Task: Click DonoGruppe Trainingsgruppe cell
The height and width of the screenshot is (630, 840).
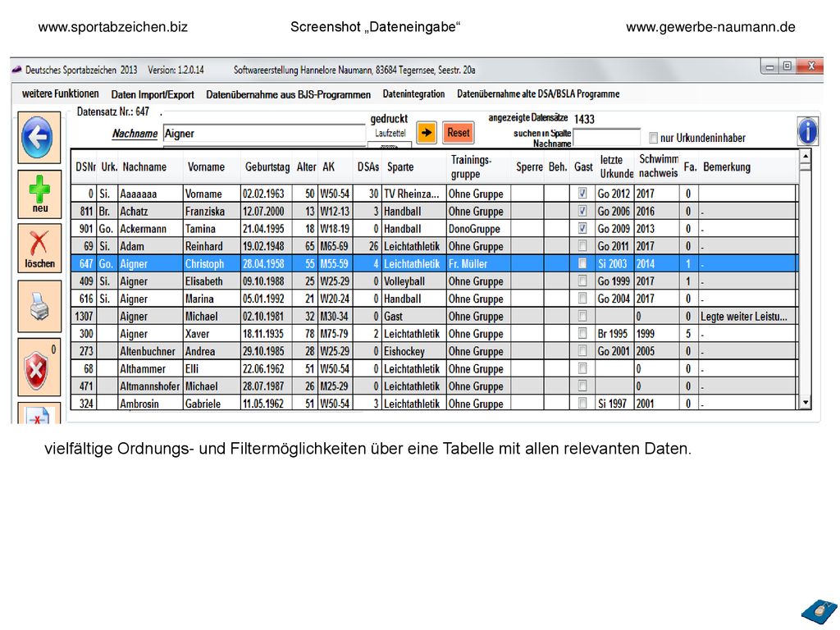Action: pyautogui.click(x=478, y=229)
